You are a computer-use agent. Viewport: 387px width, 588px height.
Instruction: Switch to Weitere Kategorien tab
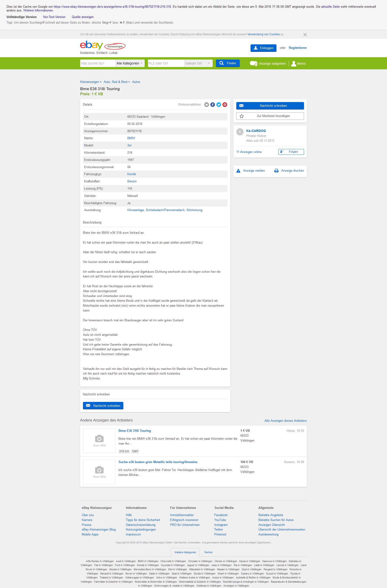coord(185,552)
